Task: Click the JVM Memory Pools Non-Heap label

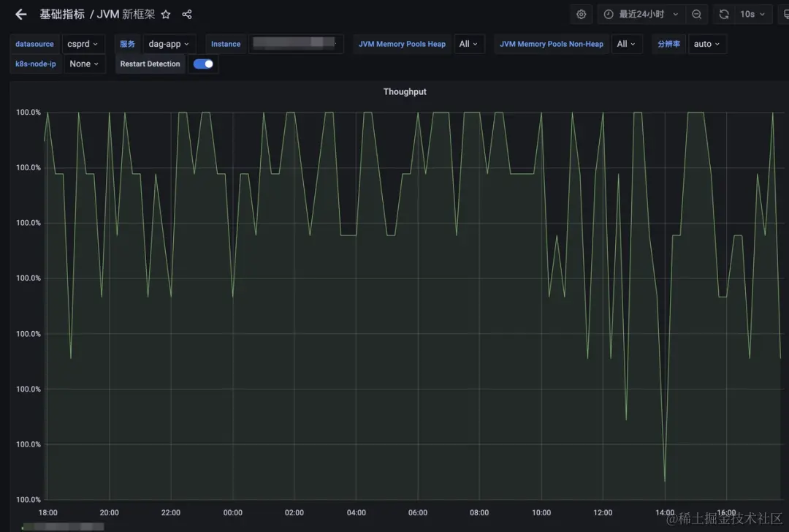Action: 551,44
